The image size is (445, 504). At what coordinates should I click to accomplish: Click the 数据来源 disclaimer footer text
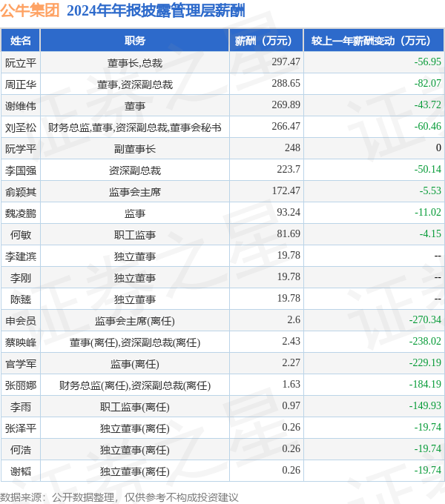119,497
